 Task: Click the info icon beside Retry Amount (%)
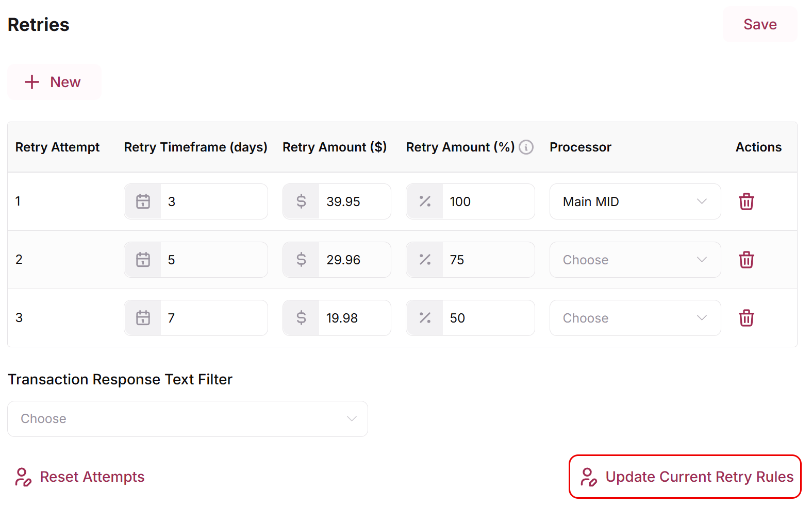click(x=526, y=147)
